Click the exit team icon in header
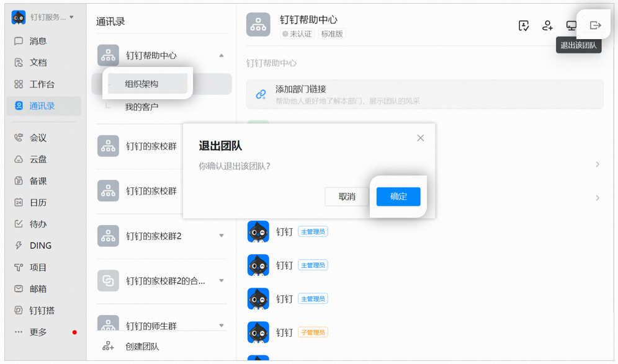 coord(595,25)
